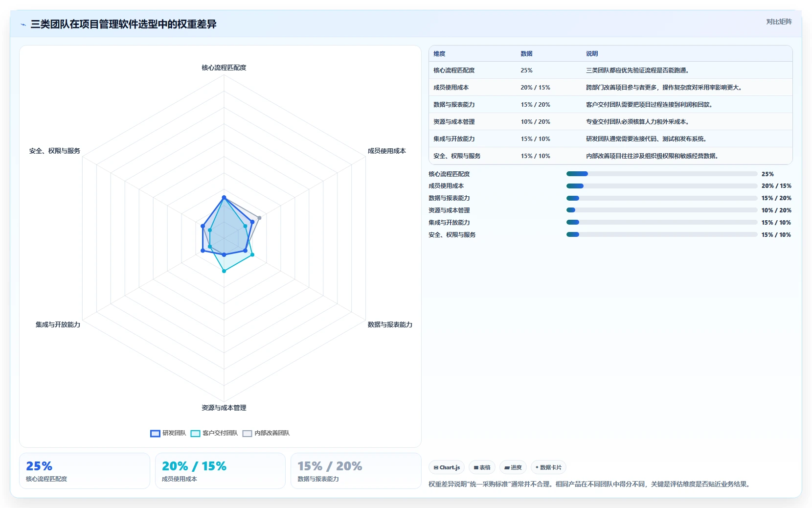The image size is (812, 508).
Task: Select 核心流程匹配度 table row cell
Action: (x=454, y=70)
